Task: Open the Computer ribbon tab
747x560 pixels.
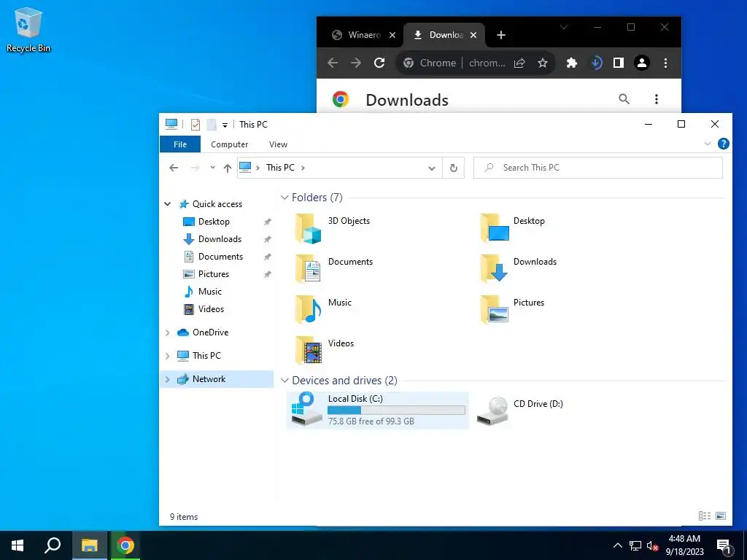Action: click(230, 144)
